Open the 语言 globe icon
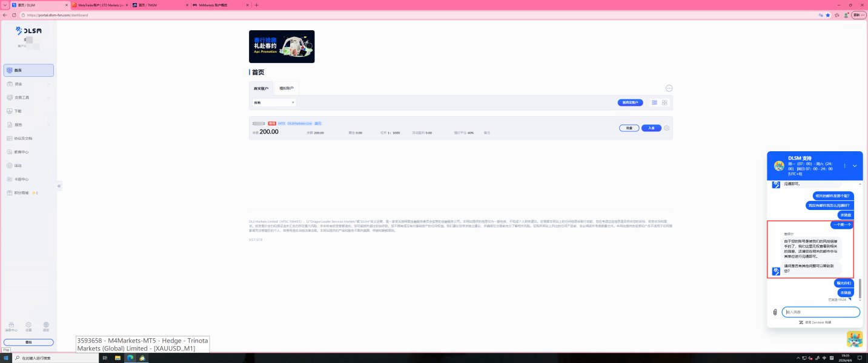Screen dimensions: 868x363 coord(46,327)
